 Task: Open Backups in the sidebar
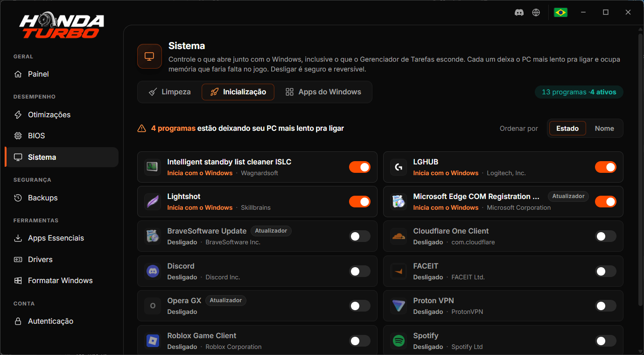(62, 198)
